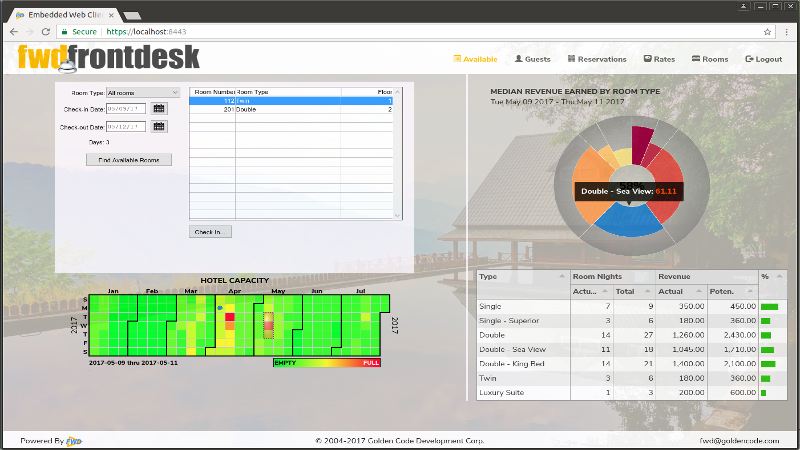Click the Luxury Suite percent bar
Viewport: 800px width, 450px height.
click(x=764, y=393)
